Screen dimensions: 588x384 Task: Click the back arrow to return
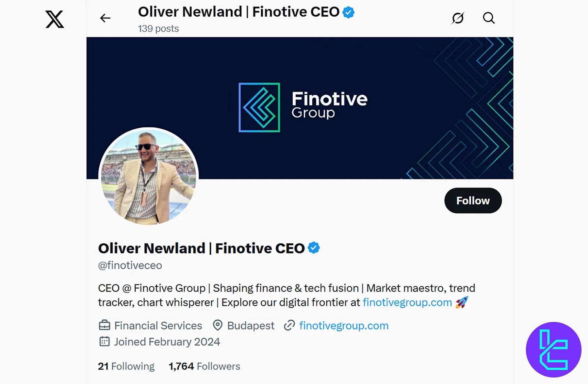coord(105,18)
